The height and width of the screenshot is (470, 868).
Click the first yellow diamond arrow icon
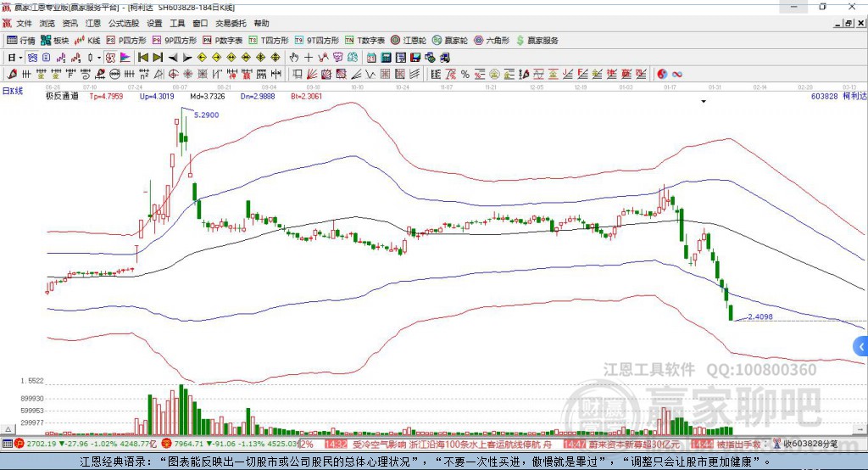[x=202, y=58]
